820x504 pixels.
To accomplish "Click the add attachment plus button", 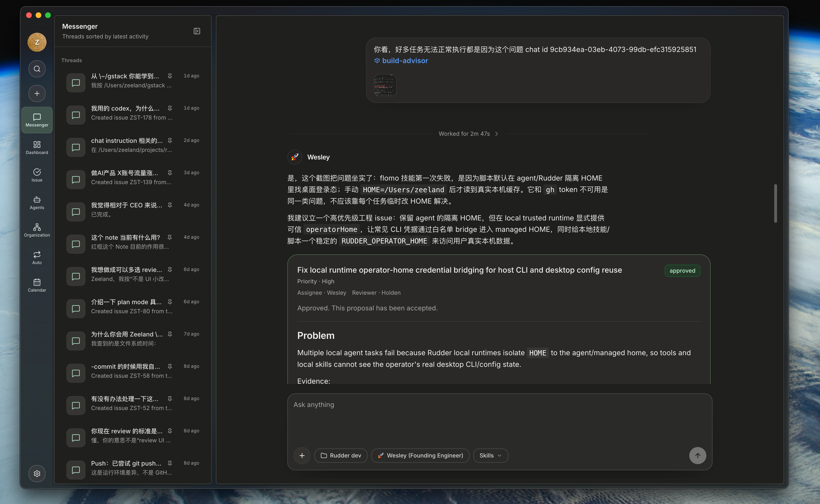I will point(302,455).
